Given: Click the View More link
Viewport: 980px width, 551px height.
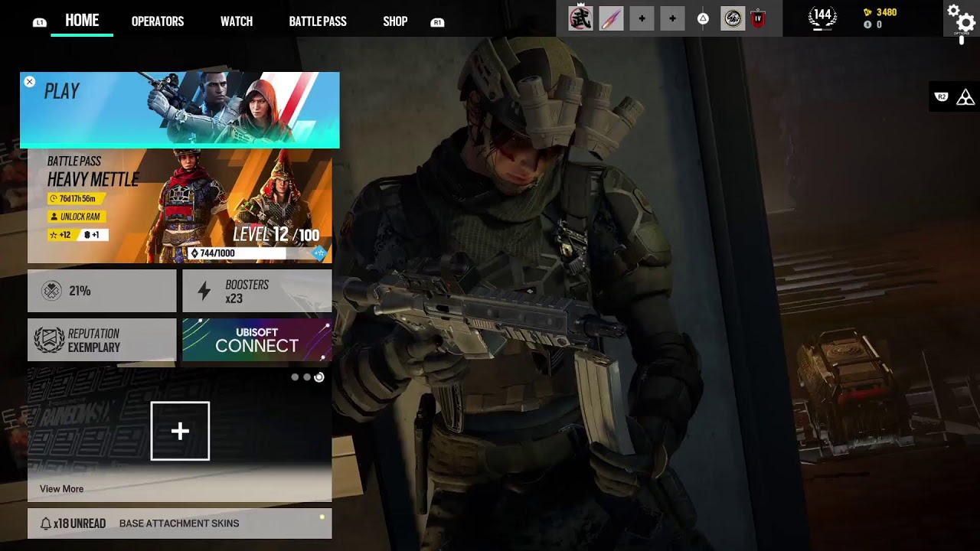Looking at the screenshot, I should click(61, 489).
